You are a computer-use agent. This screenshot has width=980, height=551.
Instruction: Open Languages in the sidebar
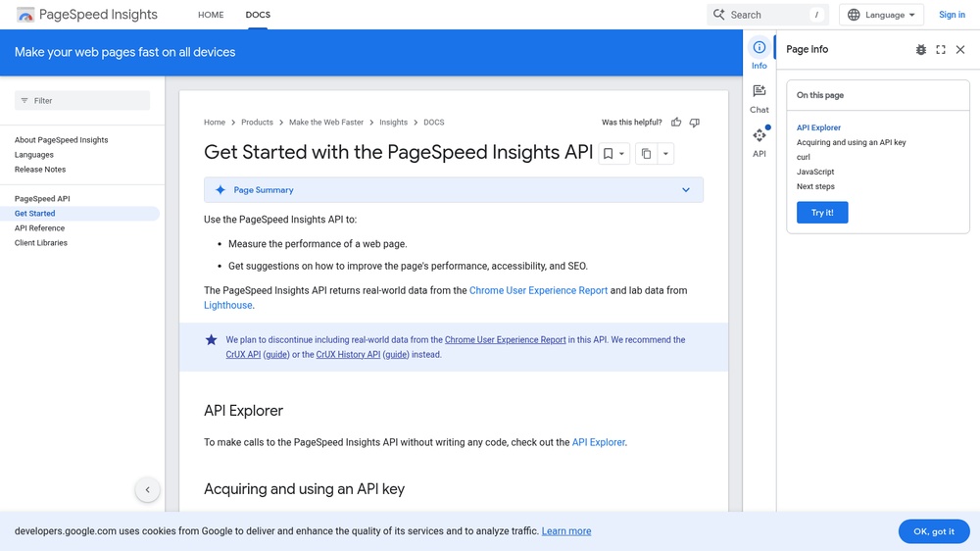(x=33, y=155)
